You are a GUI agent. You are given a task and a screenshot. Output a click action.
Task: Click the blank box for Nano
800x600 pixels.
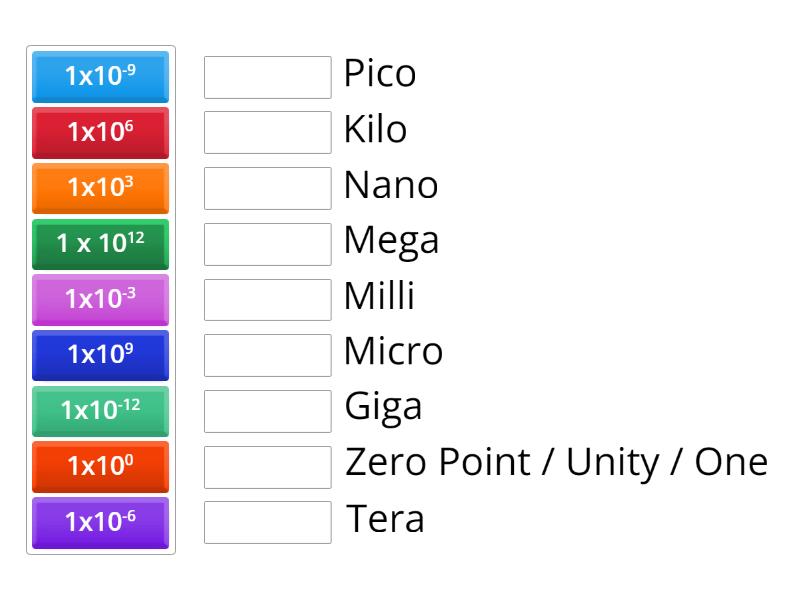tap(267, 188)
